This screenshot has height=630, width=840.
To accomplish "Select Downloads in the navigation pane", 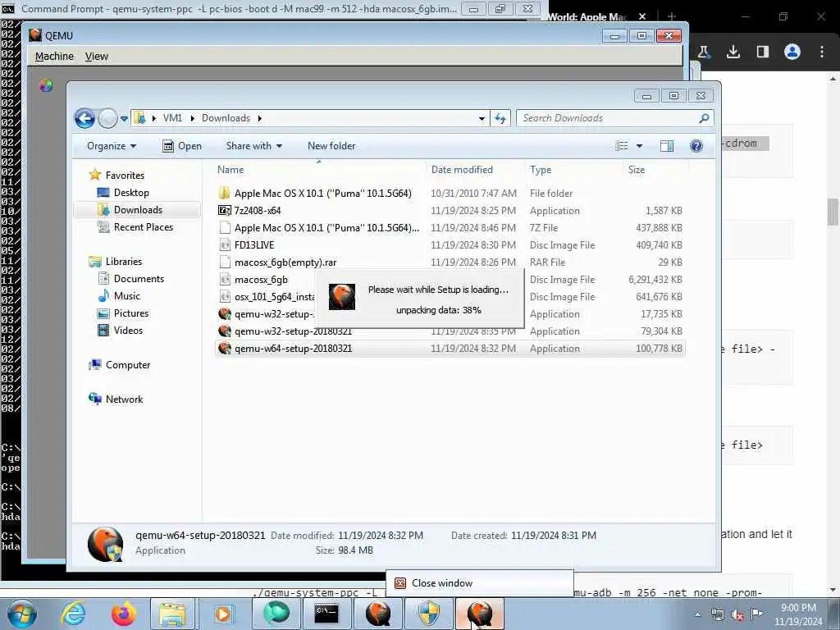I will 138,209.
